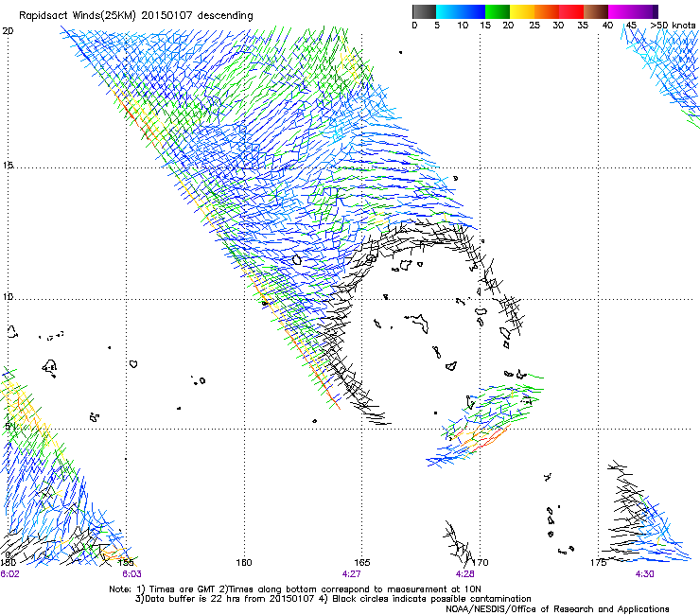The width and height of the screenshot is (700, 615).
Task: Click the note line starting 'Note: 1) Times are GMT'
Action: pos(294,589)
